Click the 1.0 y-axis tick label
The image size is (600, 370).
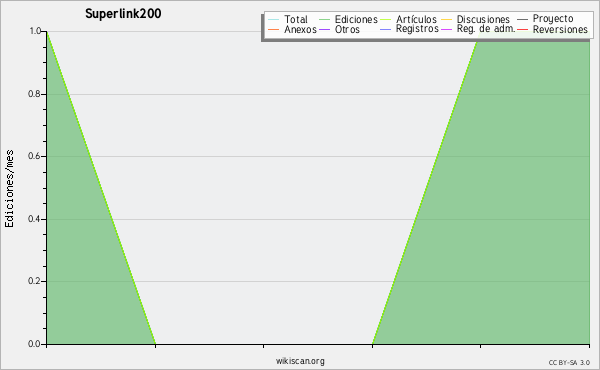[35, 31]
